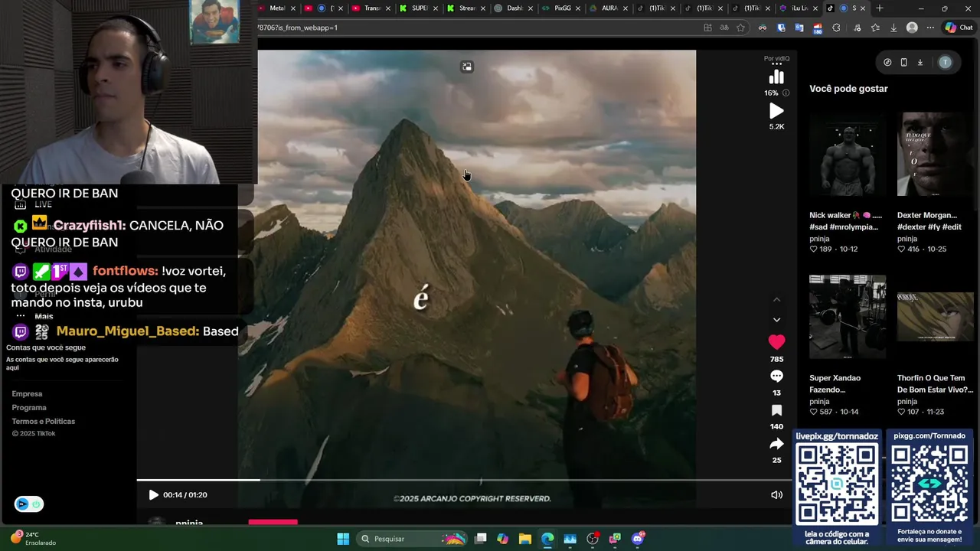
Task: Switch to the Metal browser tab
Action: [276, 8]
